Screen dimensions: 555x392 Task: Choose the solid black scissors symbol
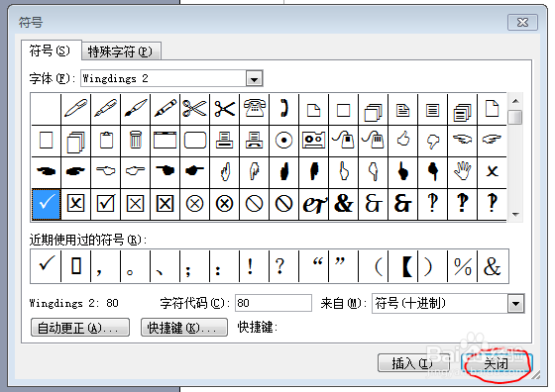[x=224, y=109]
